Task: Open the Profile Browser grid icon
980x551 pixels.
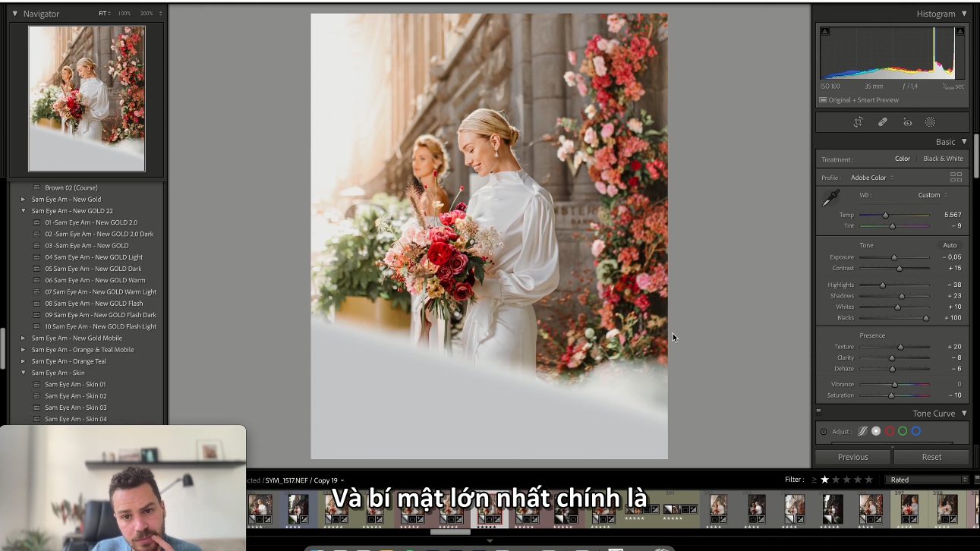Action: pyautogui.click(x=956, y=177)
